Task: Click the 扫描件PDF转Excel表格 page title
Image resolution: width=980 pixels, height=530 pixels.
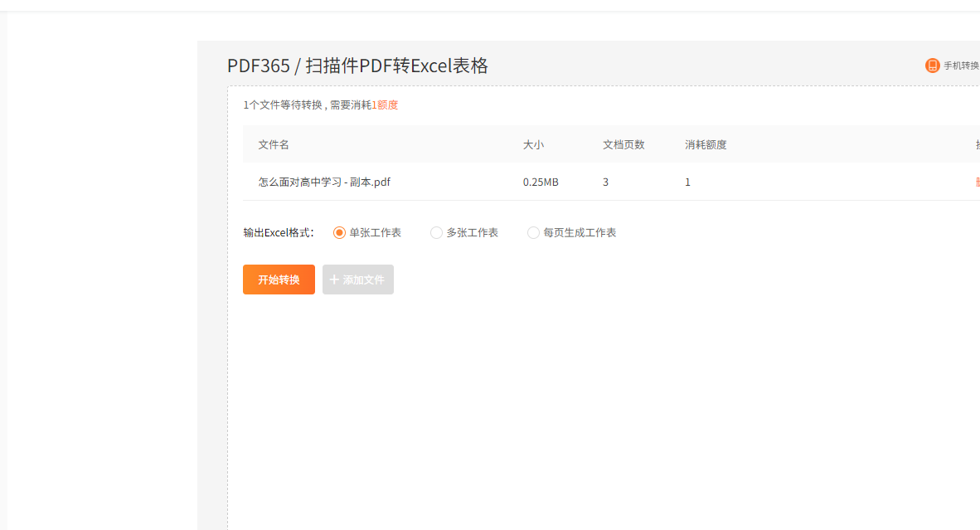Action: tap(396, 66)
